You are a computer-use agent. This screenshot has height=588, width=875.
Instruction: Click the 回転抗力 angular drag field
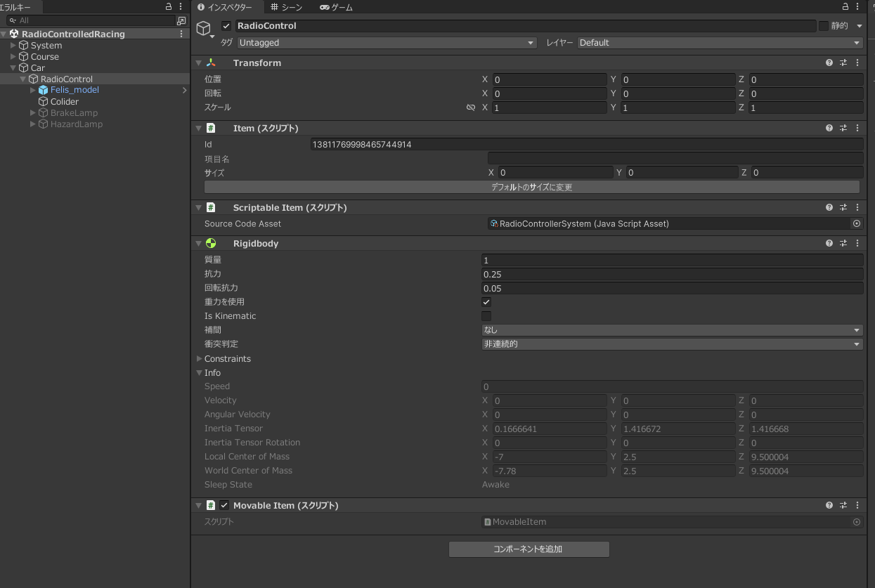[672, 288]
